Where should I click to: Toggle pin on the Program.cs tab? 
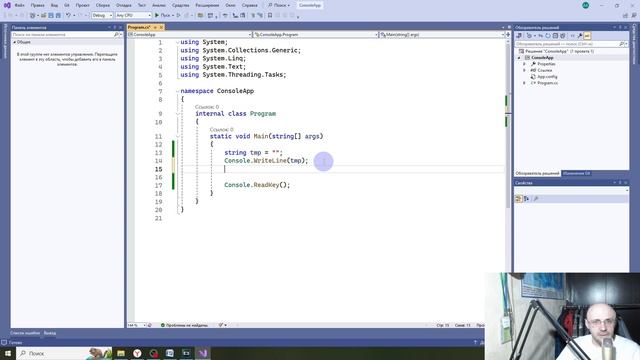coord(155,27)
